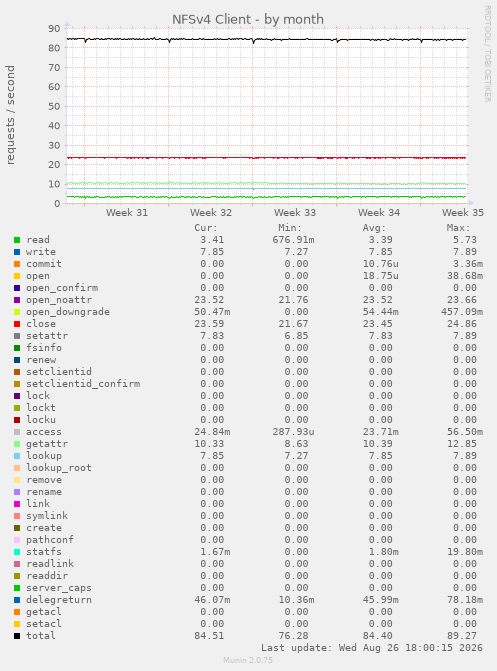Click the black total legend swatch
Image resolution: width=497 pixels, height=671 pixels.
pos(17,636)
